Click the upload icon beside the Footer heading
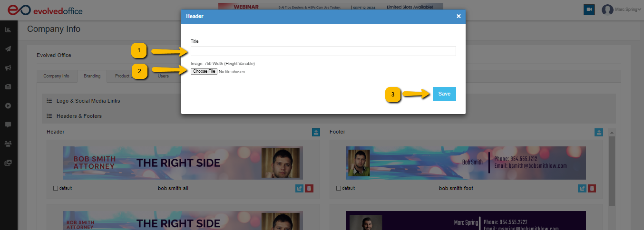The image size is (644, 230). pyautogui.click(x=599, y=132)
